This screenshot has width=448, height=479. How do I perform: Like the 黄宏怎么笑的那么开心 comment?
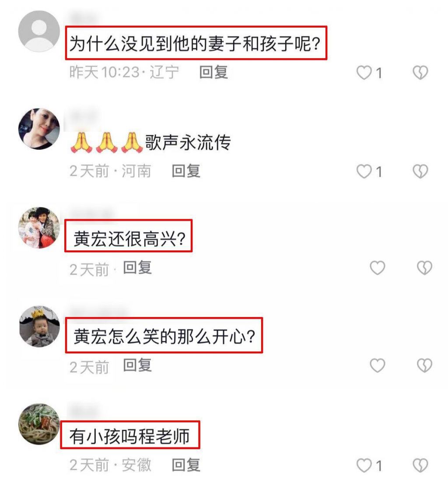tap(377, 365)
